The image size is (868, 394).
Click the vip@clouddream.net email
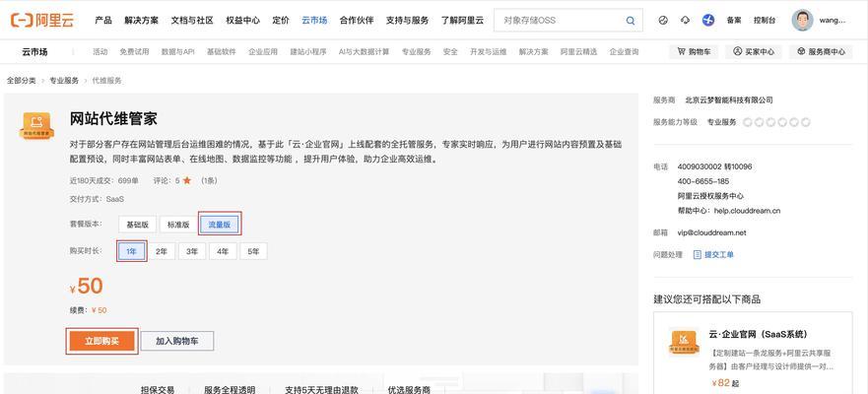click(712, 233)
